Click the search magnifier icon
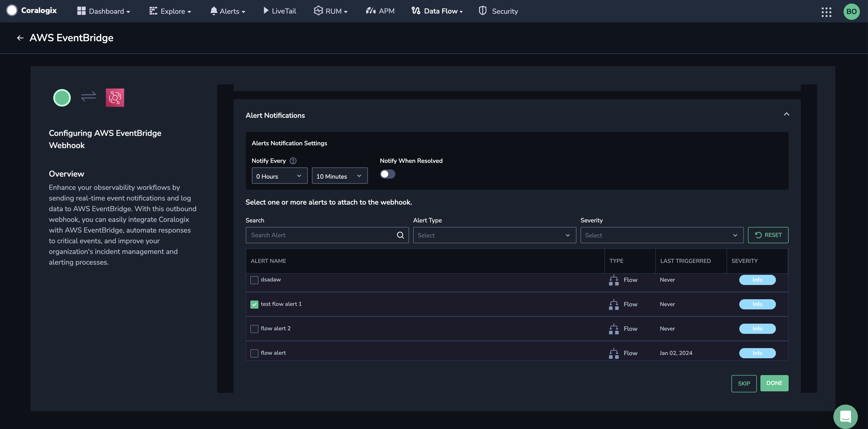Screen dimensions: 868x429 [400, 235]
